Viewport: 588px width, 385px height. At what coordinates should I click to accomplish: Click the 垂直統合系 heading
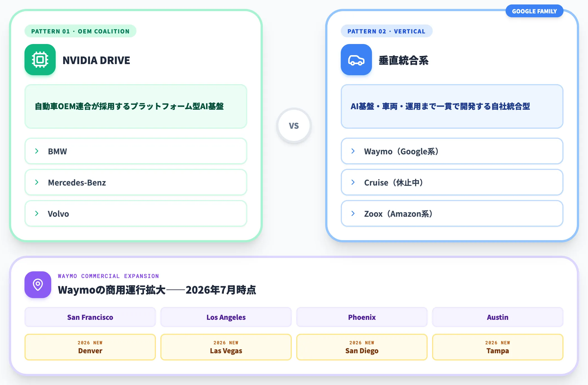[404, 60]
